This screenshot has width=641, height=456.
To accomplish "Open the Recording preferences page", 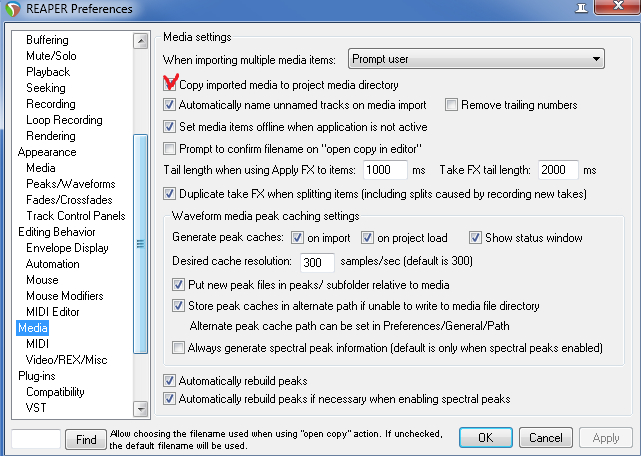I will coord(51,103).
